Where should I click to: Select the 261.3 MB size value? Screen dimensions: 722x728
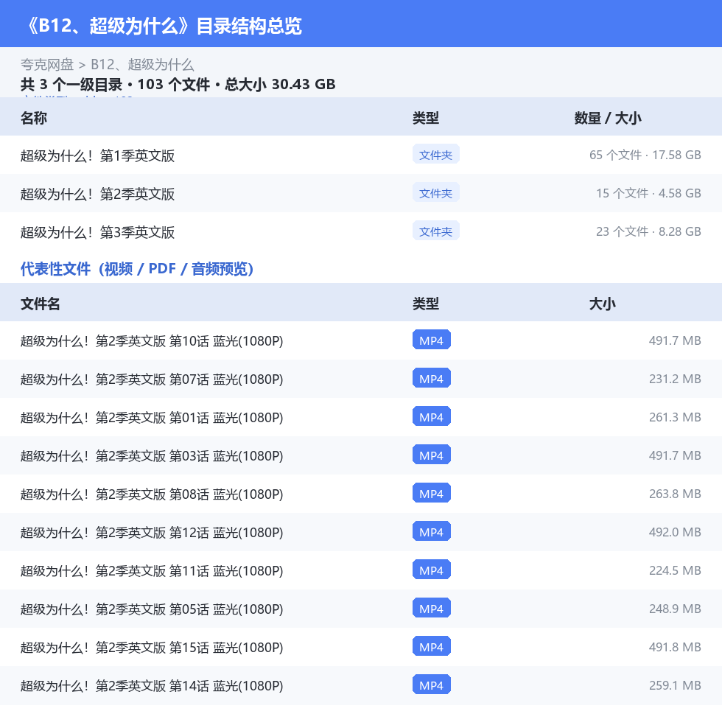[x=675, y=417]
